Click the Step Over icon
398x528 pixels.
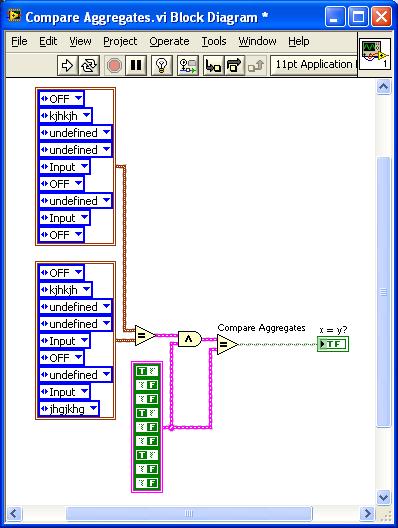click(x=235, y=65)
